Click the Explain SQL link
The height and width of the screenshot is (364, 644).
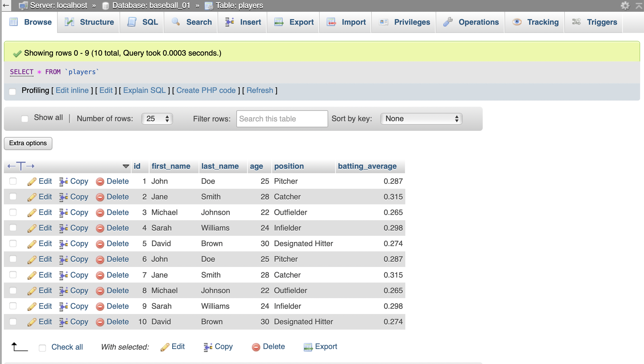(x=144, y=90)
